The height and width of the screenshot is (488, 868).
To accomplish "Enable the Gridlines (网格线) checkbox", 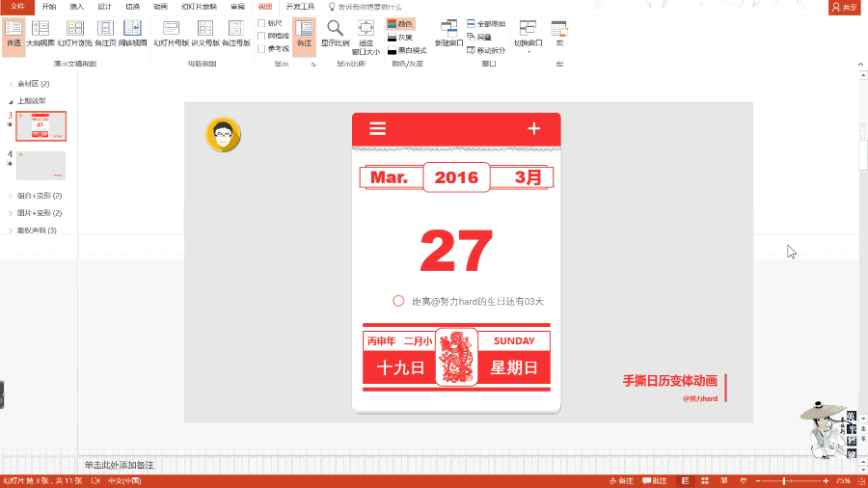I will (x=262, y=36).
